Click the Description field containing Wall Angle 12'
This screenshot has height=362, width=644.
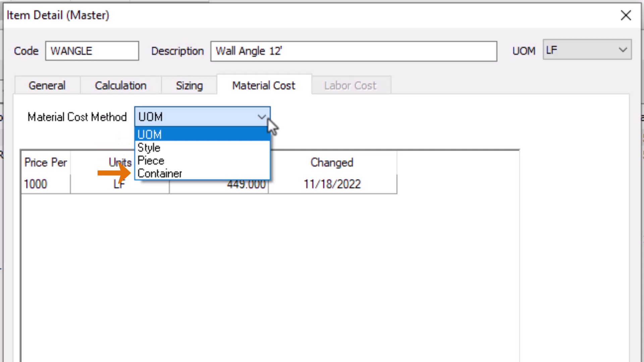point(354,51)
